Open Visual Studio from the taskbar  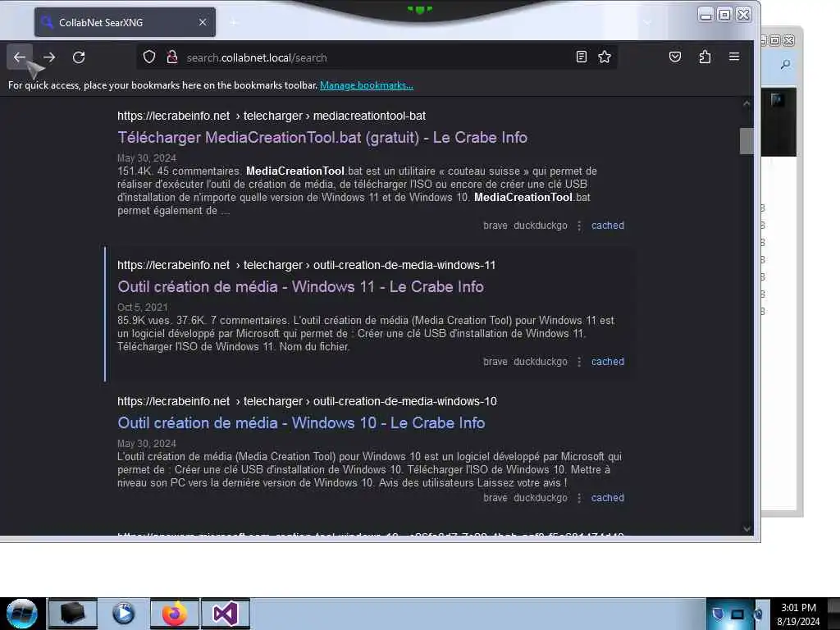click(225, 614)
